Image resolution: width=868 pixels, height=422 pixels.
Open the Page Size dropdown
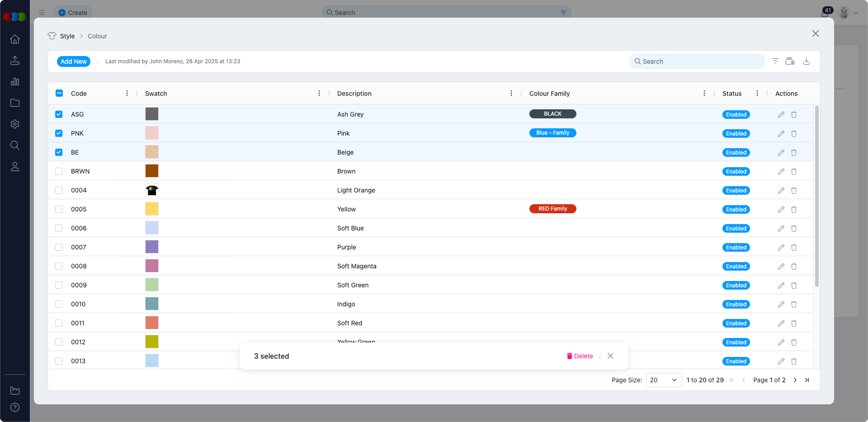[663, 380]
